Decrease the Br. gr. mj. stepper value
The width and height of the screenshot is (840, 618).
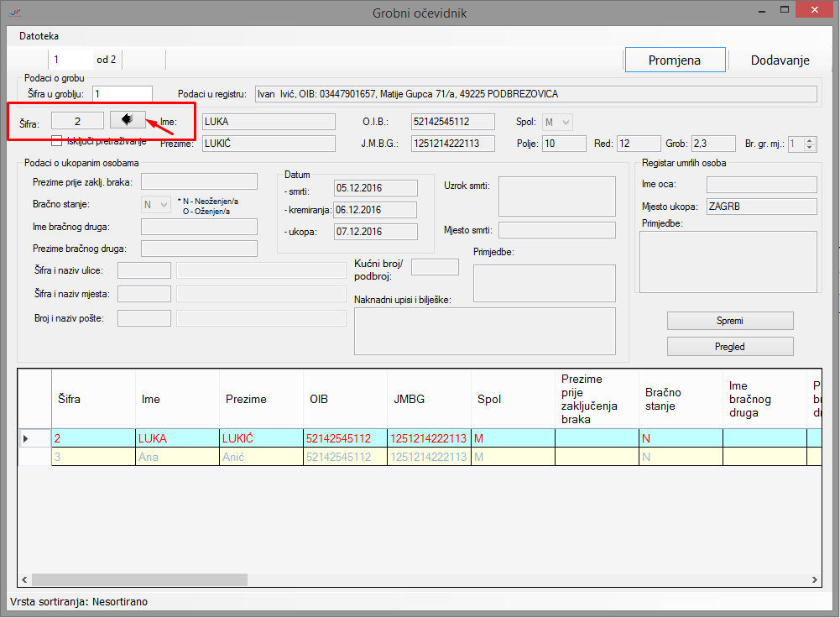pos(810,148)
